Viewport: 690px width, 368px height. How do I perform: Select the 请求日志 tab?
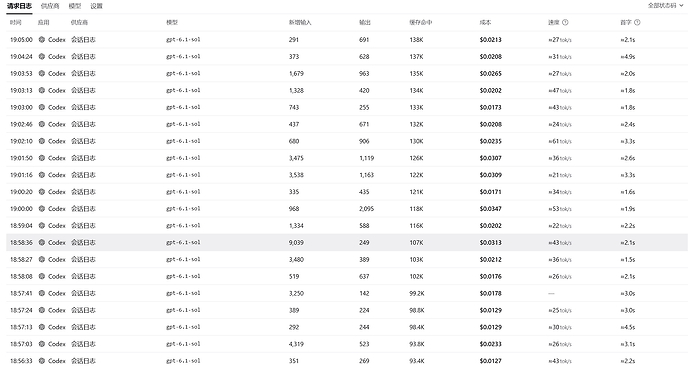[x=19, y=6]
